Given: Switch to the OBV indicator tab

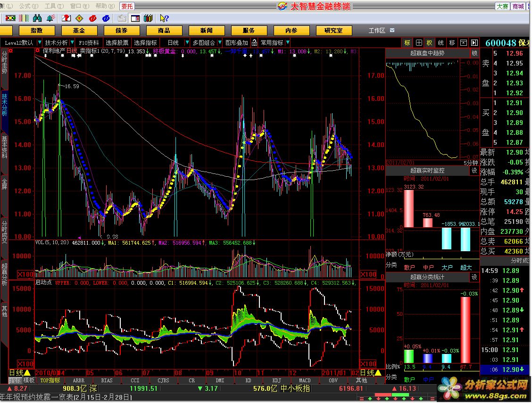Looking at the screenshot, I should coord(333,381).
